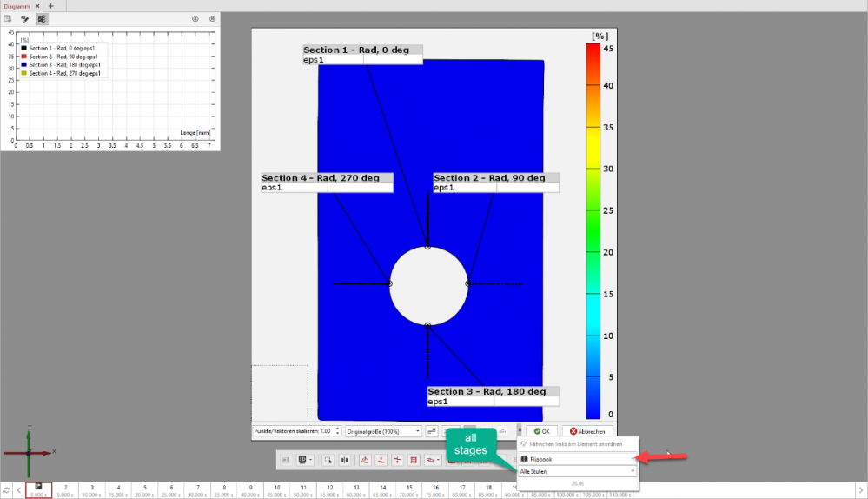Confirm with the OK button

click(x=542, y=431)
